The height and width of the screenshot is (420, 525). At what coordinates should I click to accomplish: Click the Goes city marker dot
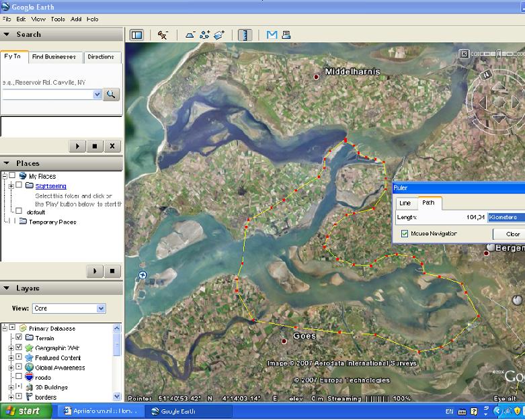tap(284, 341)
